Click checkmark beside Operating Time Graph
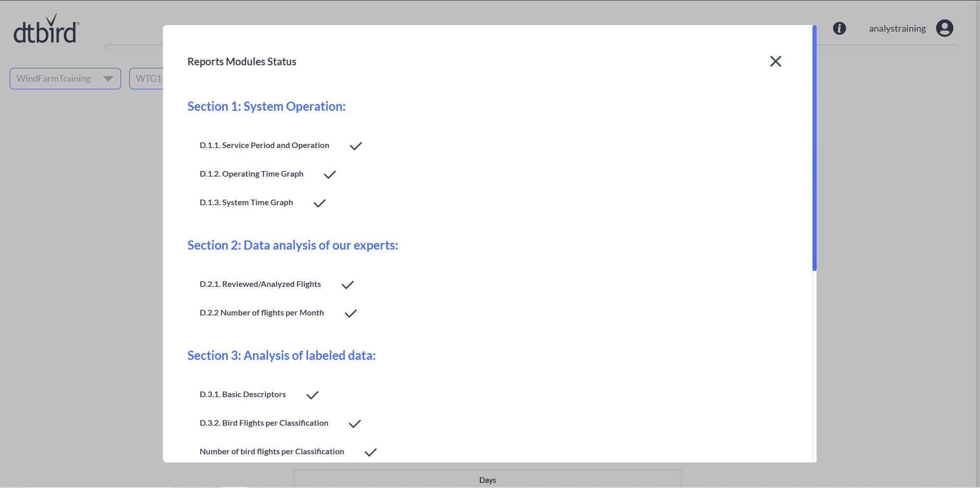Viewport: 980px width, 488px height. point(329,175)
